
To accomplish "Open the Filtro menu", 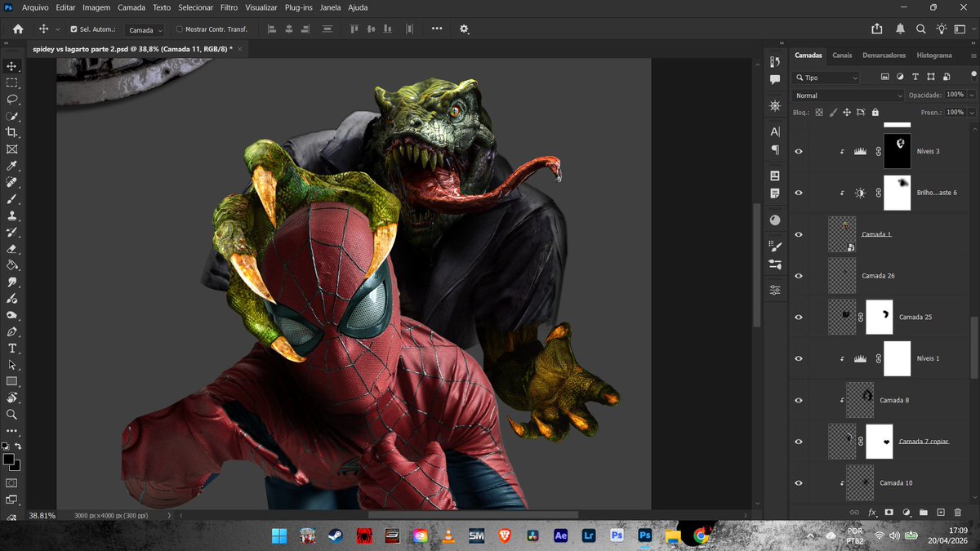I will click(229, 7).
